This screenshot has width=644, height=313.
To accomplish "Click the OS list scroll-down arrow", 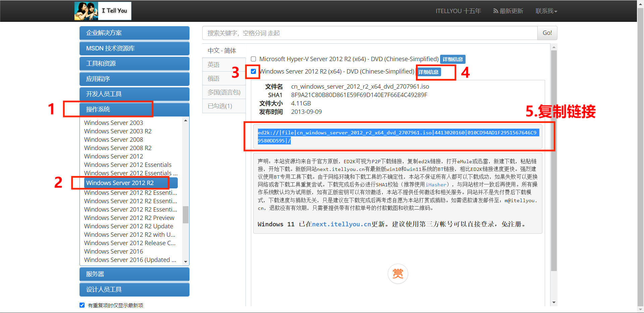I will [x=185, y=262].
